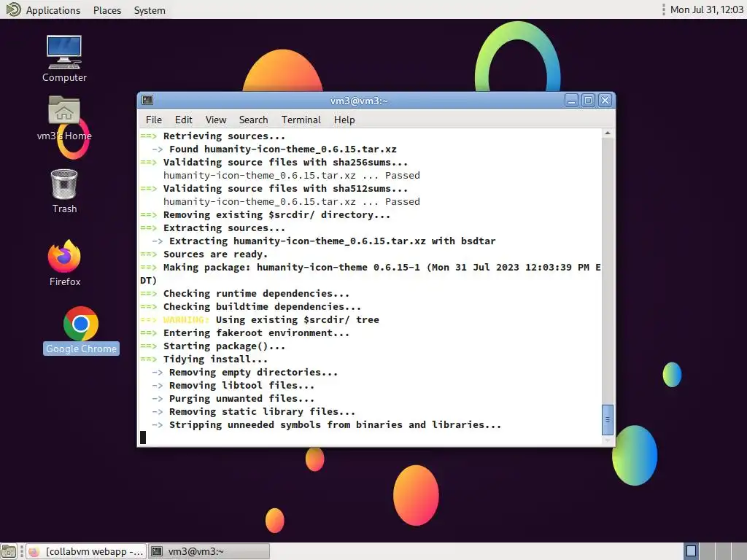747x560 pixels.
Task: Open the terminal View menu
Action: coord(216,120)
